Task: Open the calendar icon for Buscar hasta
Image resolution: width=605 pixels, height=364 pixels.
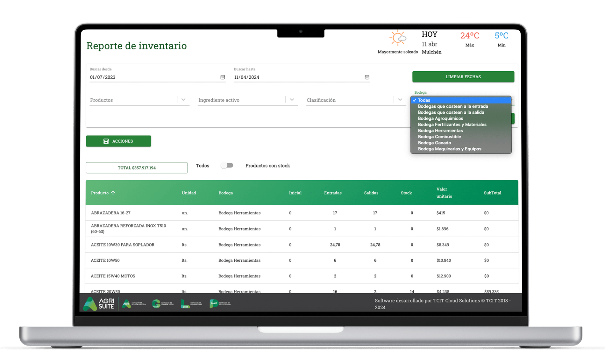Action: [x=367, y=77]
